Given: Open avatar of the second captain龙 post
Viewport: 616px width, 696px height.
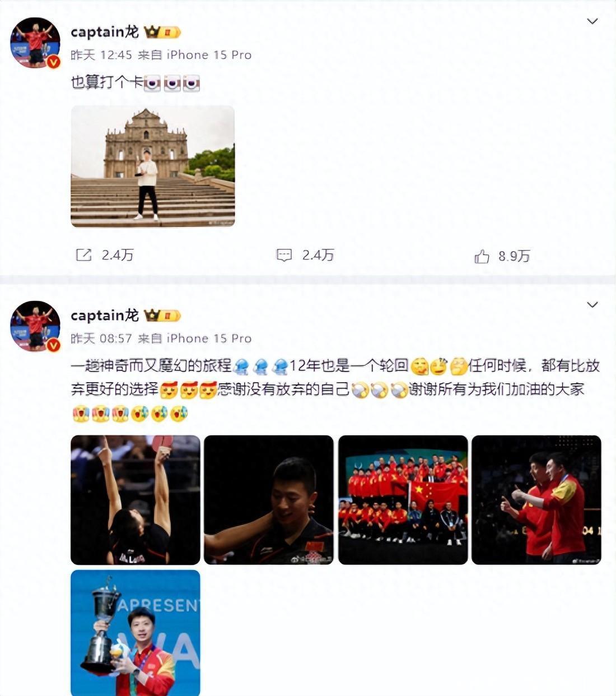Looking at the screenshot, I should click(35, 326).
